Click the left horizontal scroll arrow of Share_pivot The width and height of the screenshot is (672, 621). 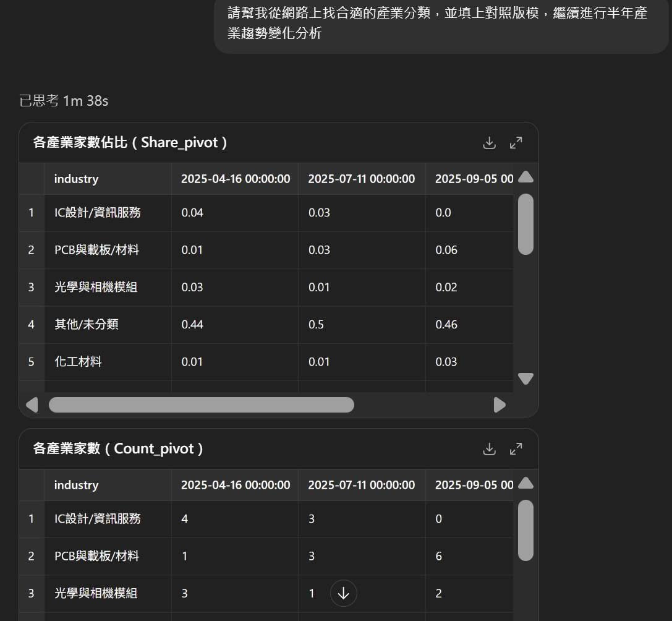(33, 405)
